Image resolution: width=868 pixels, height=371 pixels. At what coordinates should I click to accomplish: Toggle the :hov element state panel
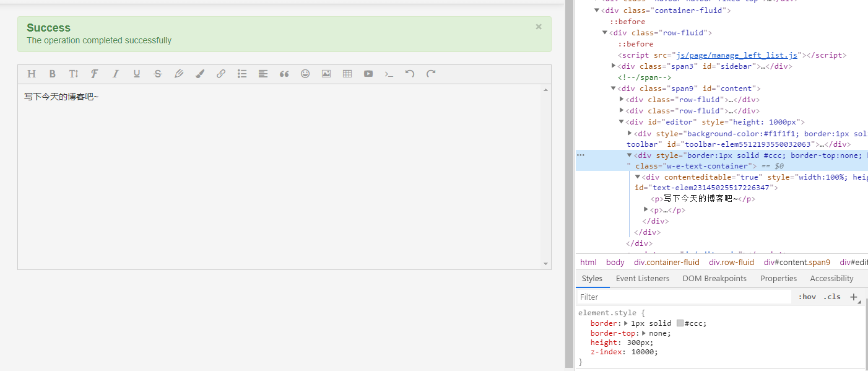pyautogui.click(x=807, y=297)
